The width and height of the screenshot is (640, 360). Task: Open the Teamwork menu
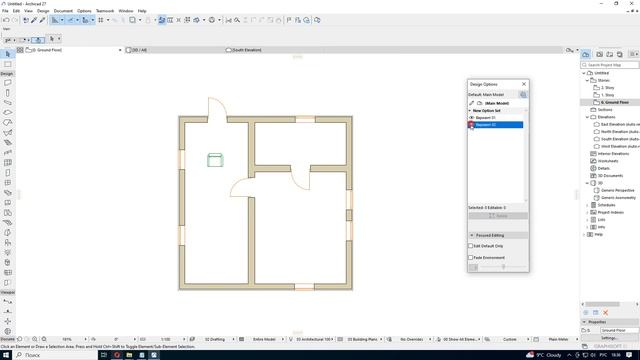pos(105,11)
